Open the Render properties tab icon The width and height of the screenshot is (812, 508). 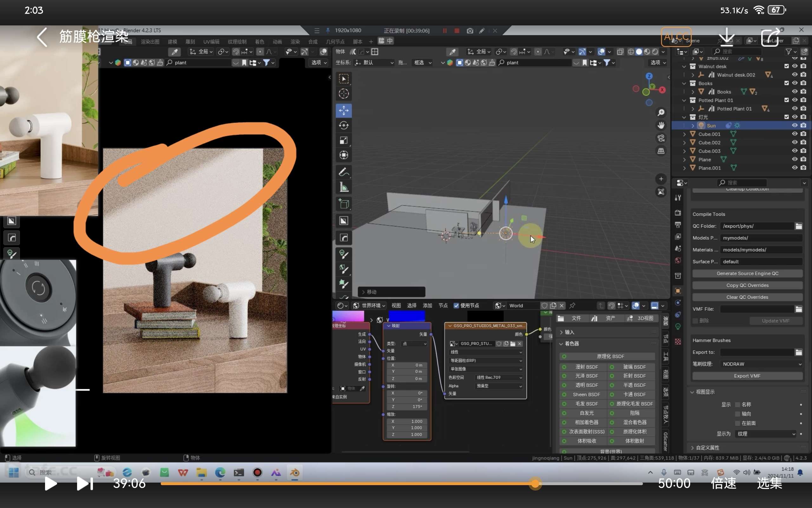click(x=678, y=213)
